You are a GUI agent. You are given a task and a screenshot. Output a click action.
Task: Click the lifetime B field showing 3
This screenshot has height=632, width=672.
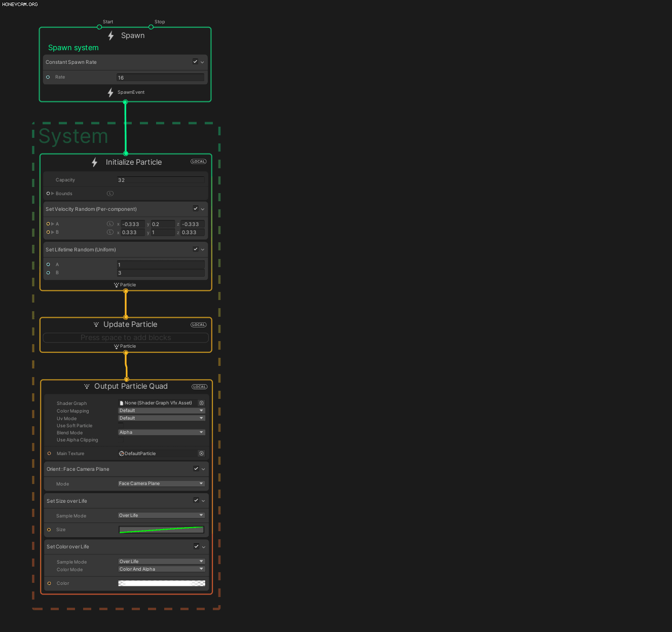pyautogui.click(x=161, y=273)
